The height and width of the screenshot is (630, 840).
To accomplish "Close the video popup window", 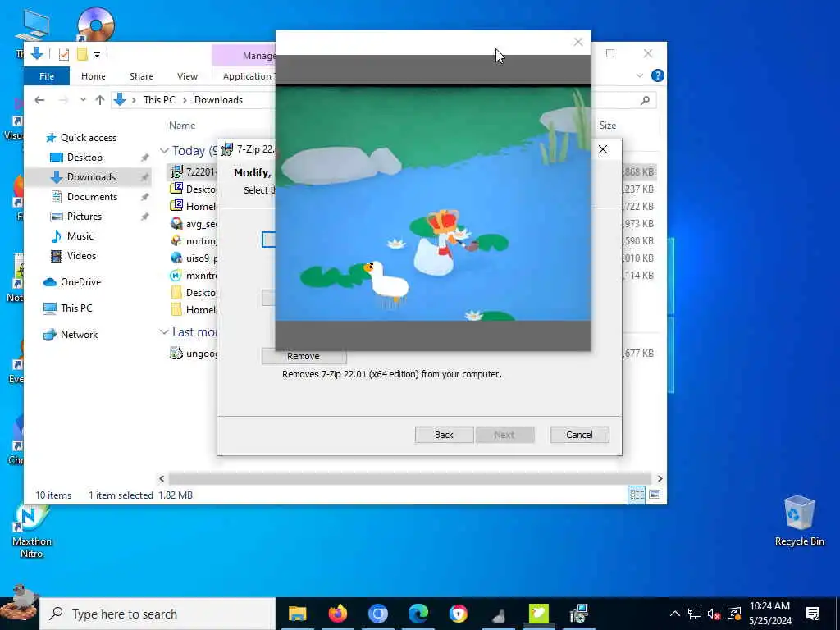I will coord(578,43).
